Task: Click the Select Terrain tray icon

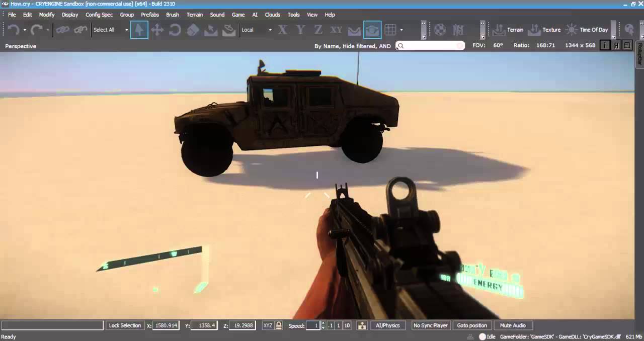Action: pyautogui.click(x=211, y=30)
